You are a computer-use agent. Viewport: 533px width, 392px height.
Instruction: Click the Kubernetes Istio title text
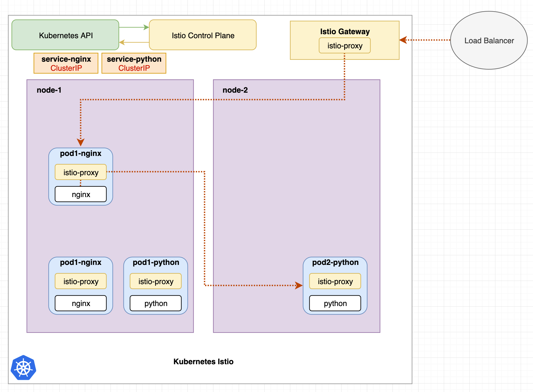[x=203, y=362]
